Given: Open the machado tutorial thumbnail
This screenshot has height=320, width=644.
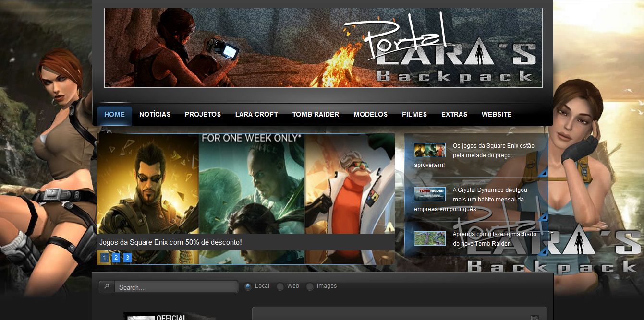Looking at the screenshot, I should pyautogui.click(x=430, y=238).
